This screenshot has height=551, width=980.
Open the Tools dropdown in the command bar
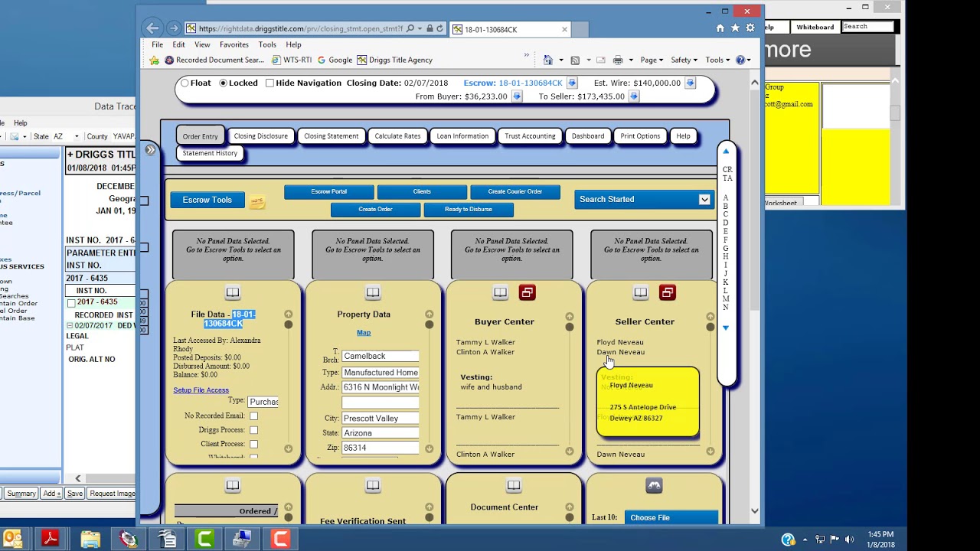(717, 60)
